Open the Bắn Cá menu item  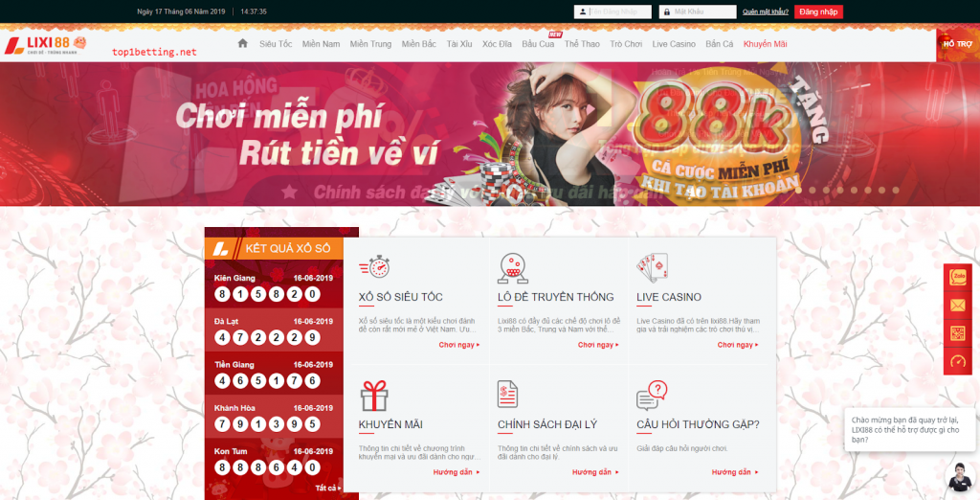720,44
